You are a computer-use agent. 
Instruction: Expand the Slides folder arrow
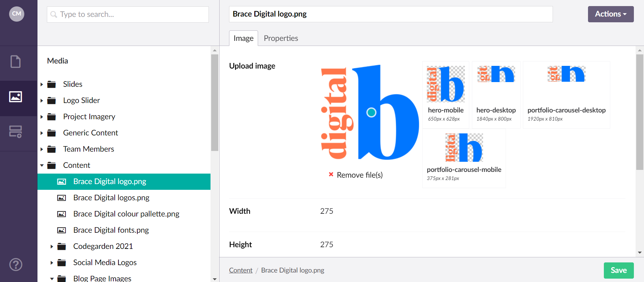pos(42,84)
